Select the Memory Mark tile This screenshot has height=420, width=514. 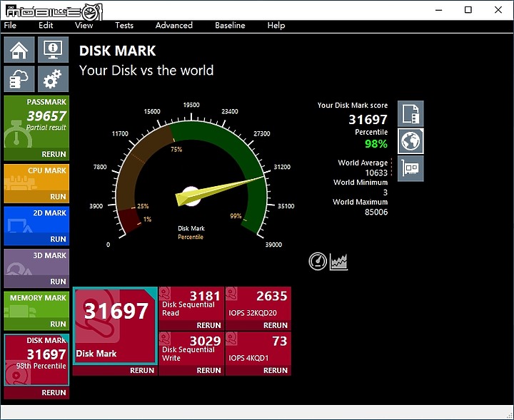pyautogui.click(x=36, y=305)
